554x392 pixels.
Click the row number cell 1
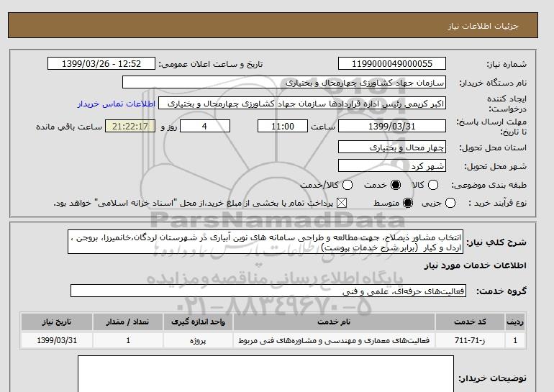point(515,340)
